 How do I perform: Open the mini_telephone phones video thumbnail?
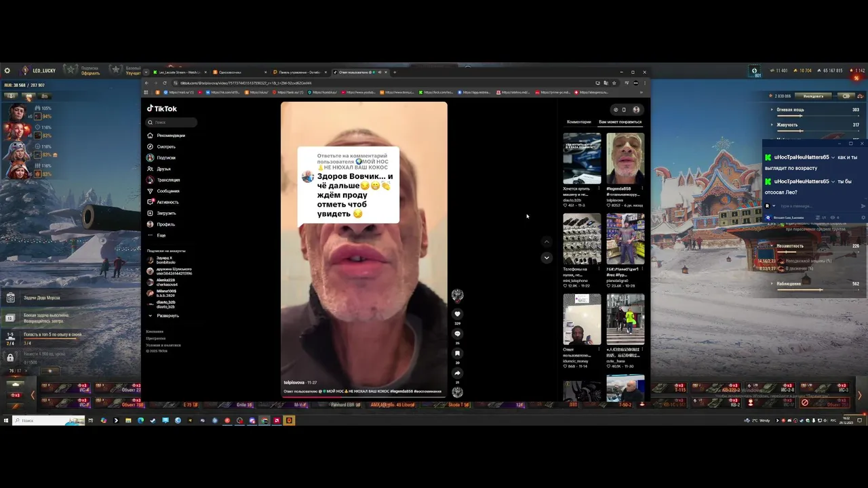coord(582,239)
